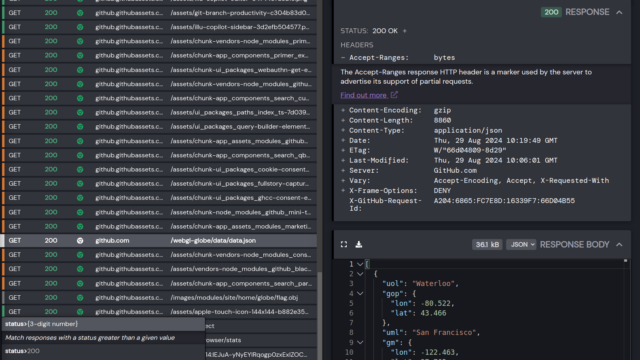This screenshot has width=640, height=360.
Task: Expand the Last-Modified header details
Action: click(343, 160)
